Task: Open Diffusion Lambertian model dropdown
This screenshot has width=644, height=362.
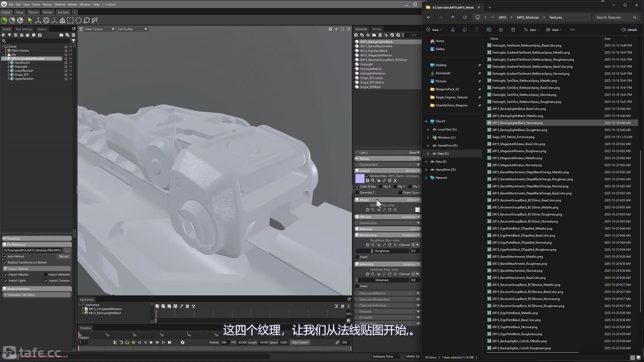Action: pyautogui.click(x=410, y=217)
